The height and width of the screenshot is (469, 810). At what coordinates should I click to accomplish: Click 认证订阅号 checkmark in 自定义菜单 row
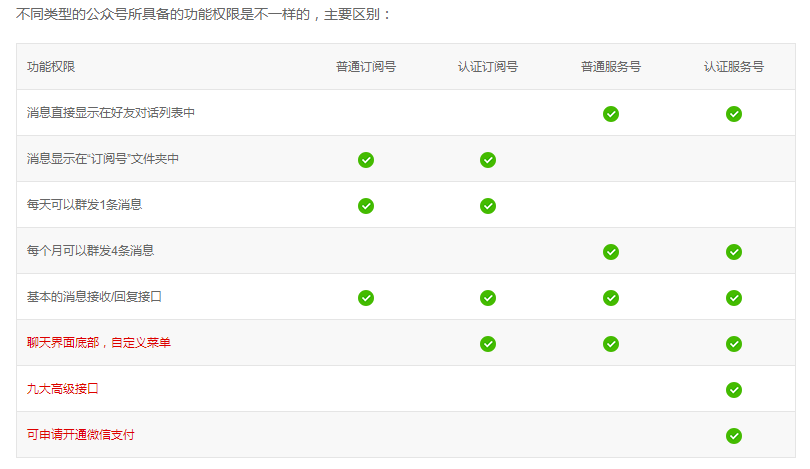[x=488, y=344]
